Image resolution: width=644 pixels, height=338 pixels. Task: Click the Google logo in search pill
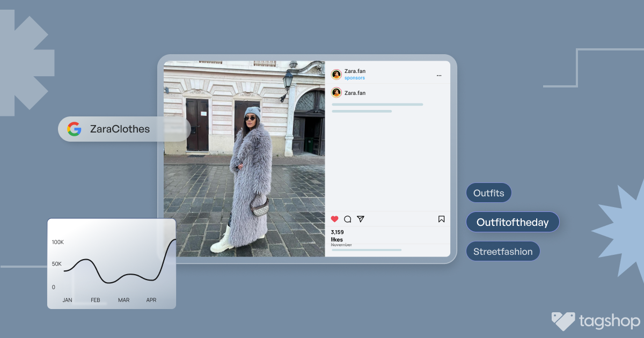[74, 129]
